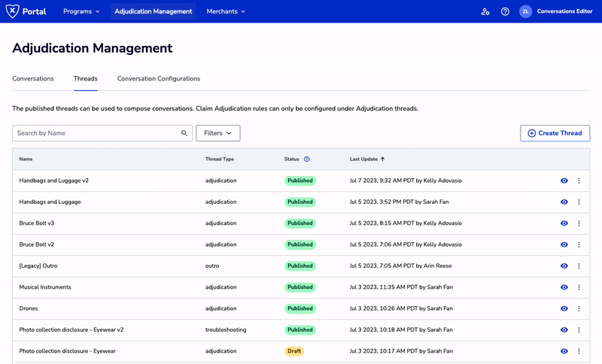
Task: Click the Search by Name field
Action: point(96,133)
